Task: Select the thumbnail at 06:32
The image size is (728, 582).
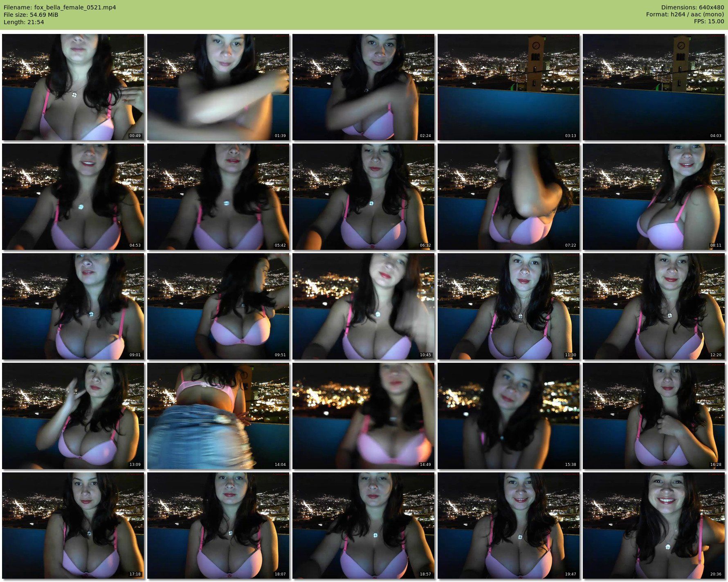Action: tap(363, 196)
